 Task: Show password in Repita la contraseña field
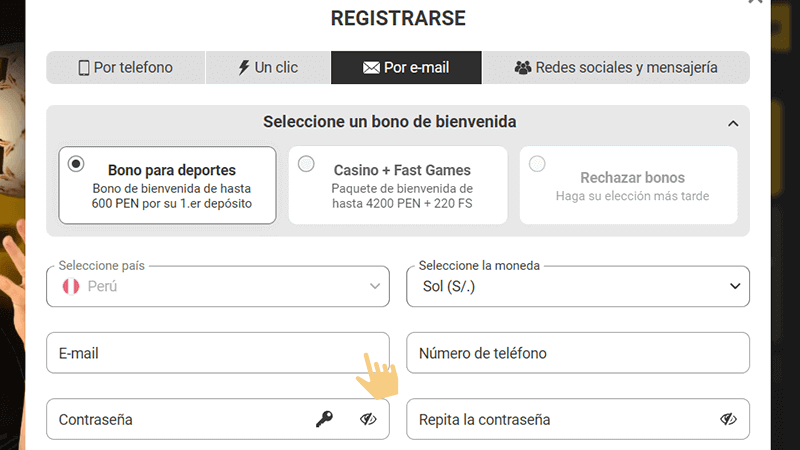click(x=728, y=420)
